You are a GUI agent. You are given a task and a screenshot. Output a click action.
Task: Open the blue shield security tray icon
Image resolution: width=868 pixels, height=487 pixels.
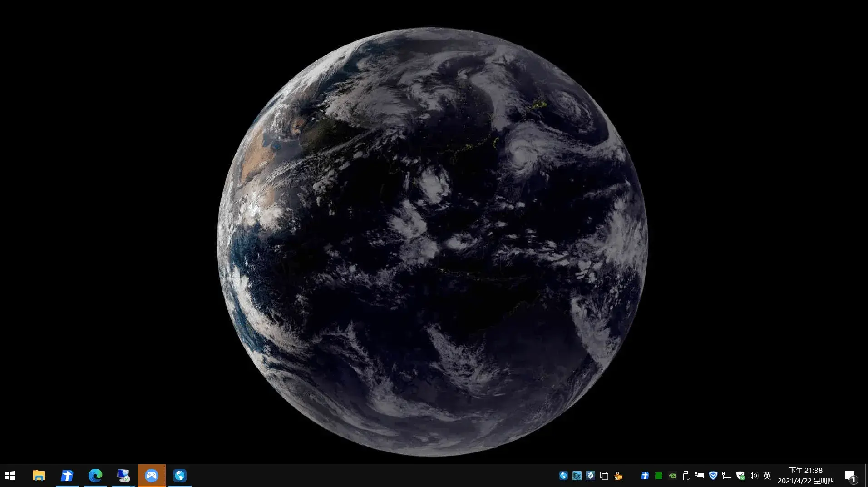pyautogui.click(x=713, y=476)
